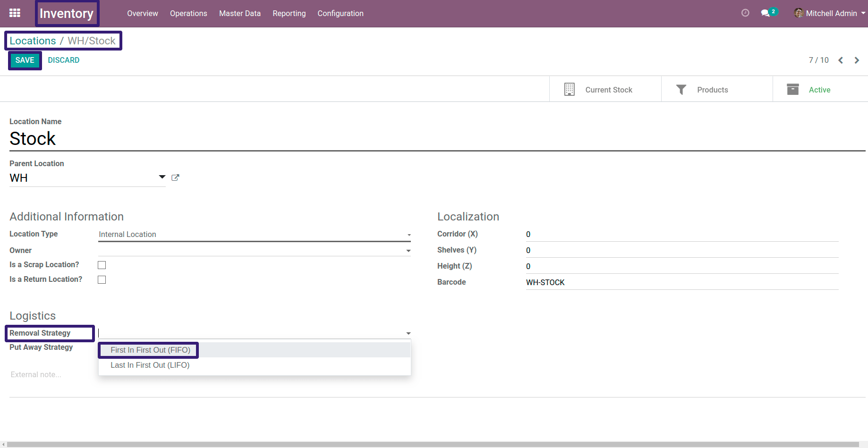Viewport: 868px width, 448px height.
Task: Tick the Is a Return Location checkbox
Action: coord(102,279)
